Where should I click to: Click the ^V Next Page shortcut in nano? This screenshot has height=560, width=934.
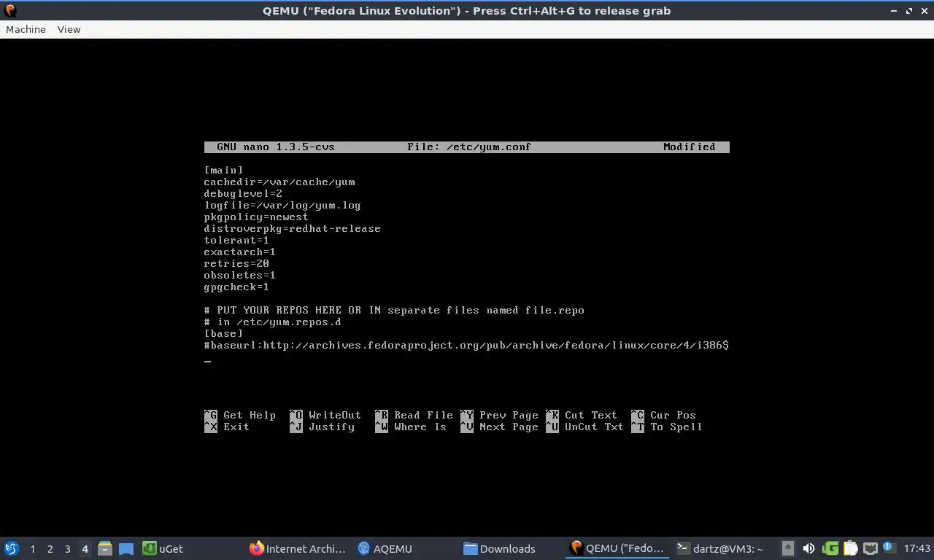coord(499,427)
